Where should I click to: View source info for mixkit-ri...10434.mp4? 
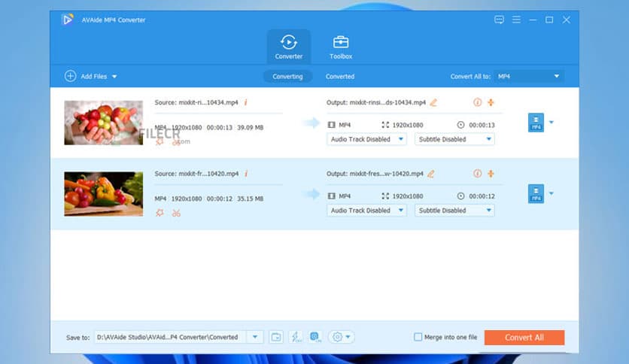(245, 102)
